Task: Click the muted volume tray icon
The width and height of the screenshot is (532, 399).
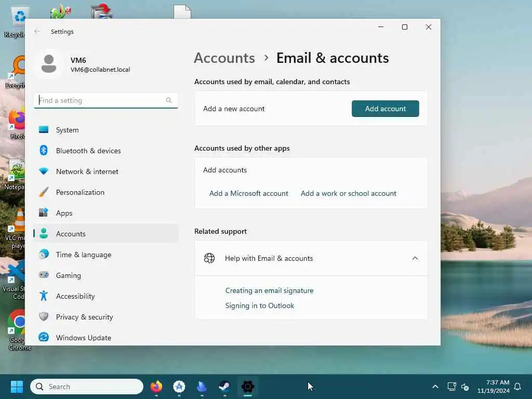Action: (x=465, y=387)
